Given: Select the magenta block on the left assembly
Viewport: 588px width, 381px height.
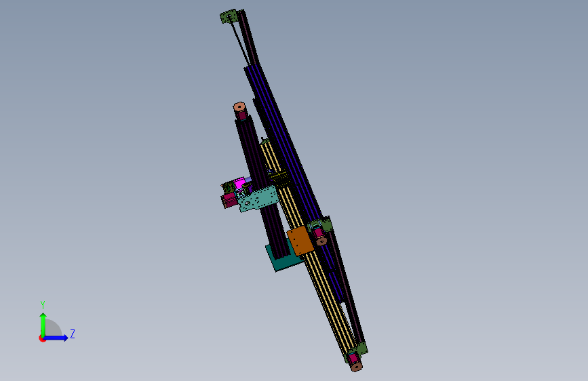Looking at the screenshot, I should (x=239, y=184).
